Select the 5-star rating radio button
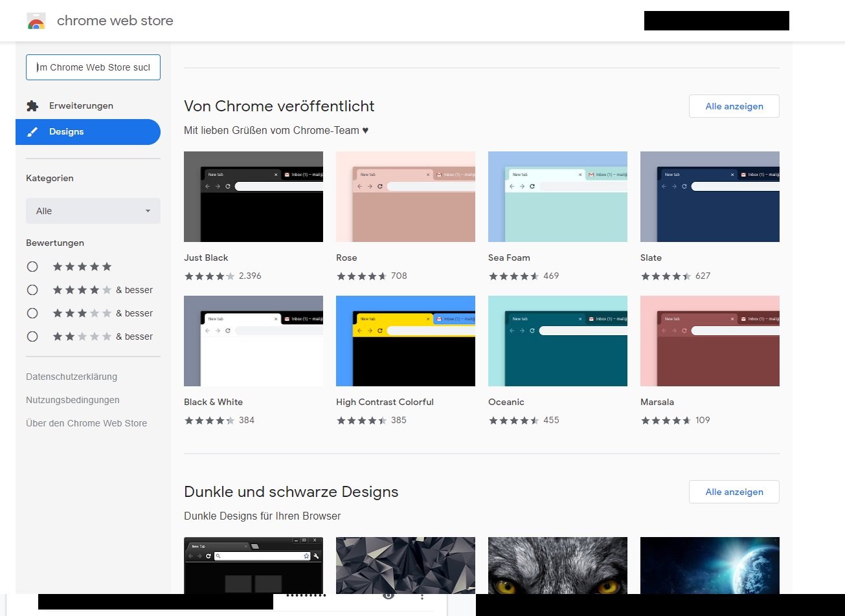Image resolution: width=845 pixels, height=616 pixels. pyautogui.click(x=32, y=267)
